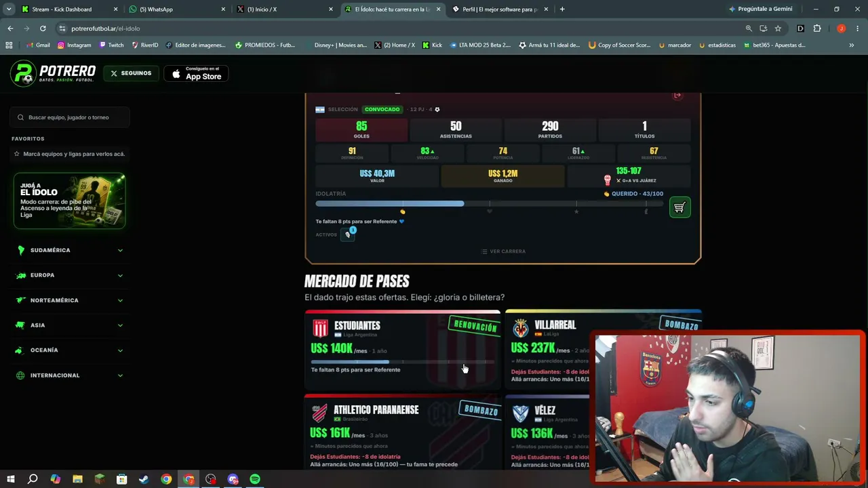Expand the Norteamérica section
The width and height of the screenshot is (868, 488).
click(x=70, y=300)
